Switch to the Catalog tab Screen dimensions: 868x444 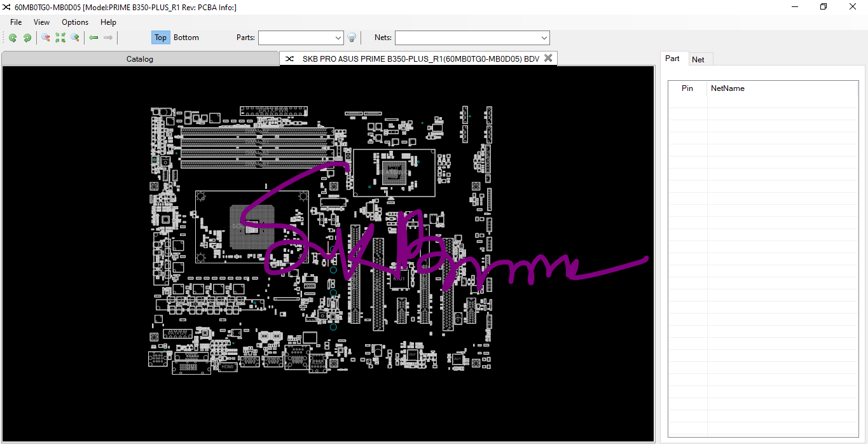140,59
